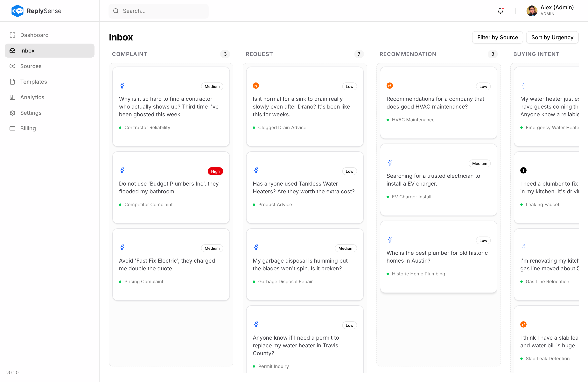Open the Filter by Source dropdown
This screenshot has height=382, width=588.
click(x=497, y=37)
